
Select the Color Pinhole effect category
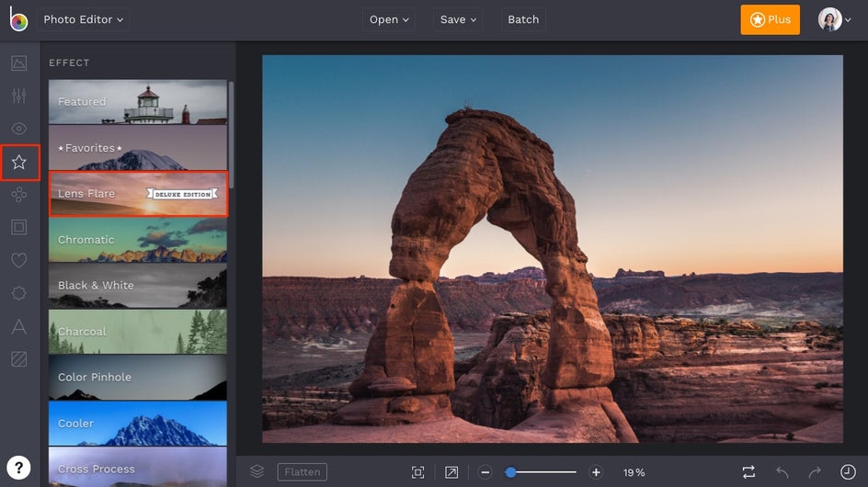pyautogui.click(x=138, y=378)
